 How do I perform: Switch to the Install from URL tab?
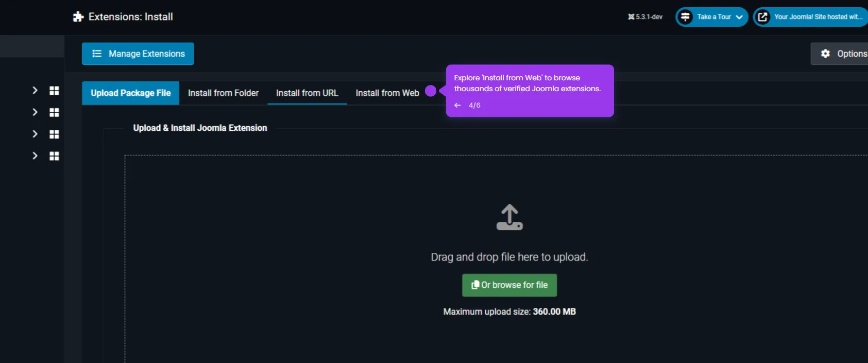[x=307, y=93]
